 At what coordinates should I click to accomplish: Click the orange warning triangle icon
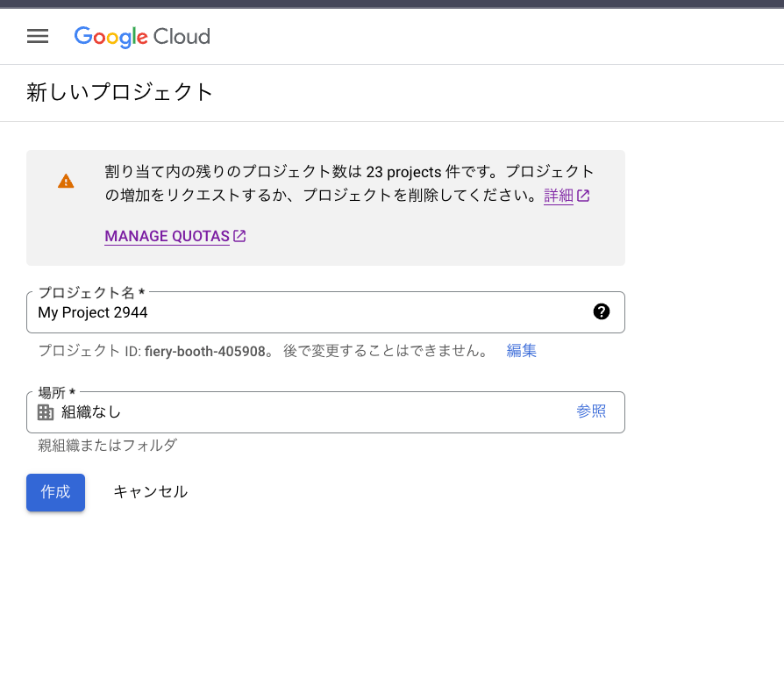click(66, 181)
